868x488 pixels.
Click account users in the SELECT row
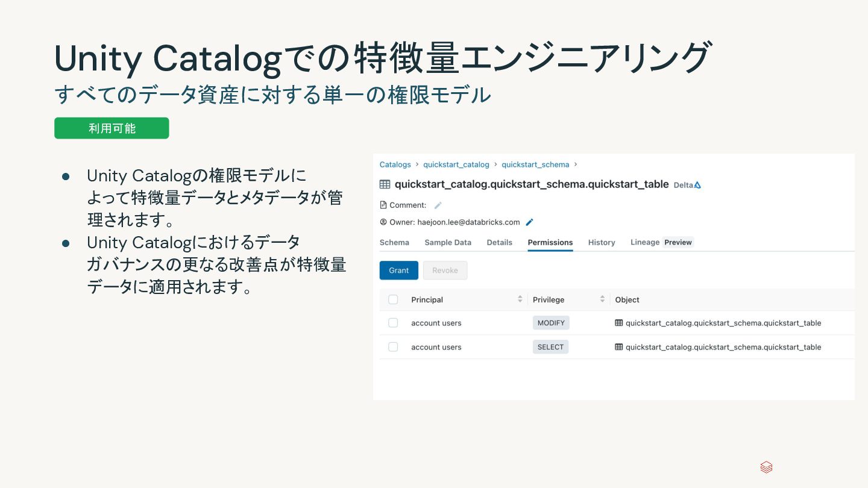436,347
